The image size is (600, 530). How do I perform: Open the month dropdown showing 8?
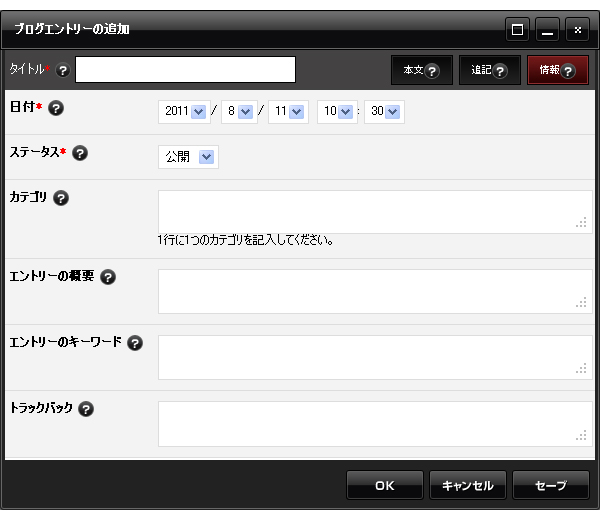[x=240, y=112]
